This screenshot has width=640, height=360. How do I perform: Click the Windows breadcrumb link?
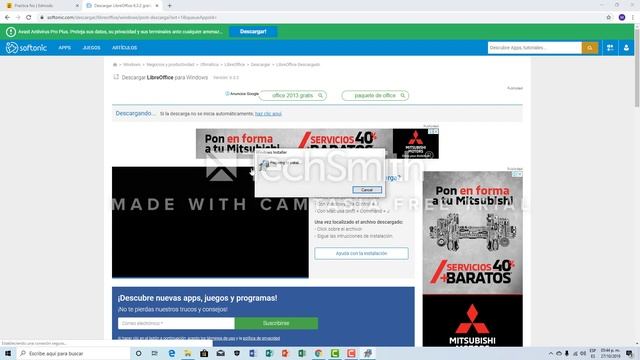pyautogui.click(x=132, y=64)
